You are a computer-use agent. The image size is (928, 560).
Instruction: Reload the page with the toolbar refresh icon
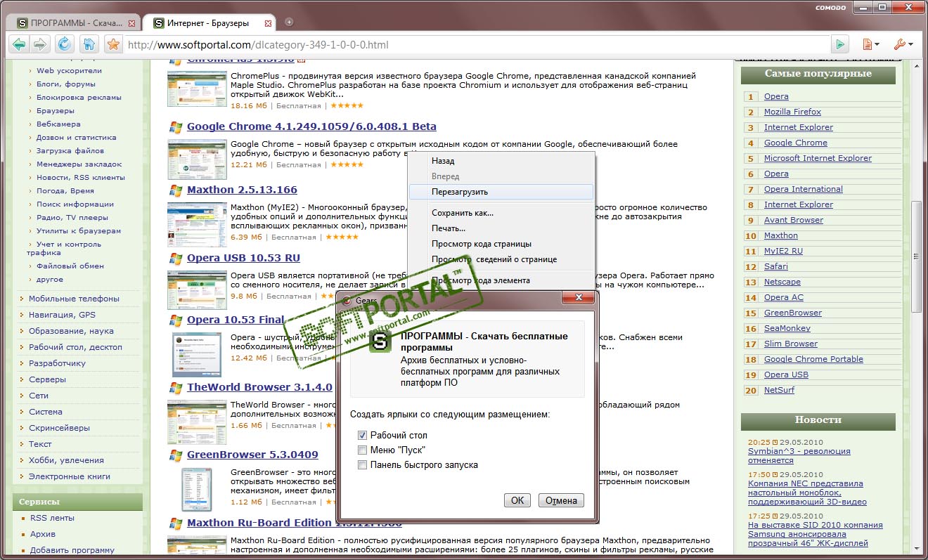tap(65, 44)
